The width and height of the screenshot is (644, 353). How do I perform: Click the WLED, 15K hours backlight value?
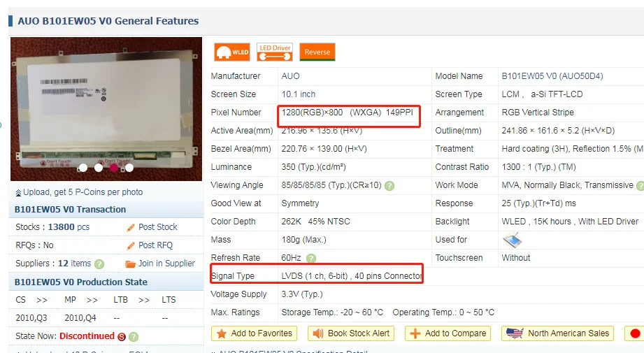(x=570, y=222)
